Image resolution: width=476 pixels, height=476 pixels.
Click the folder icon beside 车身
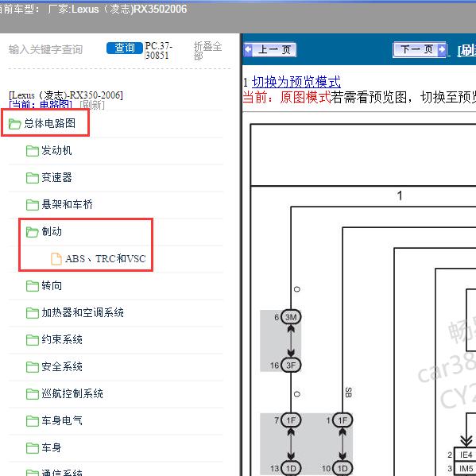[x=32, y=447]
